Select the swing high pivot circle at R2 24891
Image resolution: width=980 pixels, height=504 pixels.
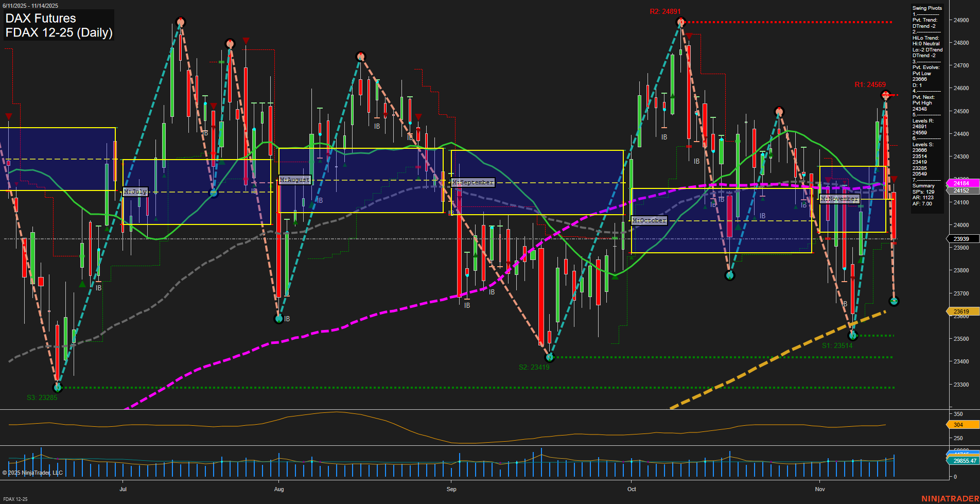(681, 22)
